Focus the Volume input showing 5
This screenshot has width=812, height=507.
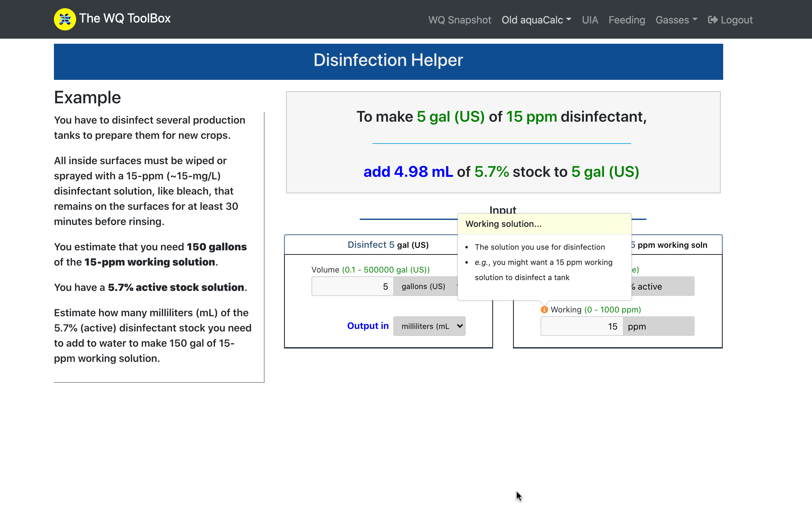coord(352,286)
